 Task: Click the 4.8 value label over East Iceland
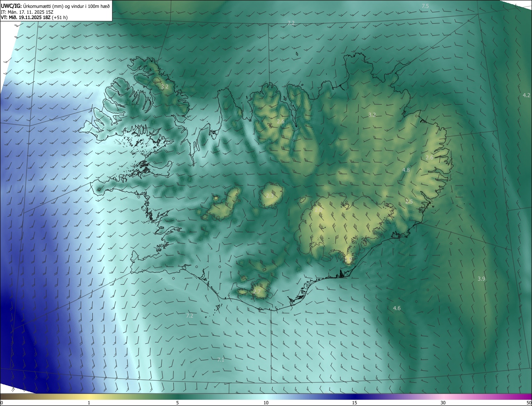tap(406, 170)
